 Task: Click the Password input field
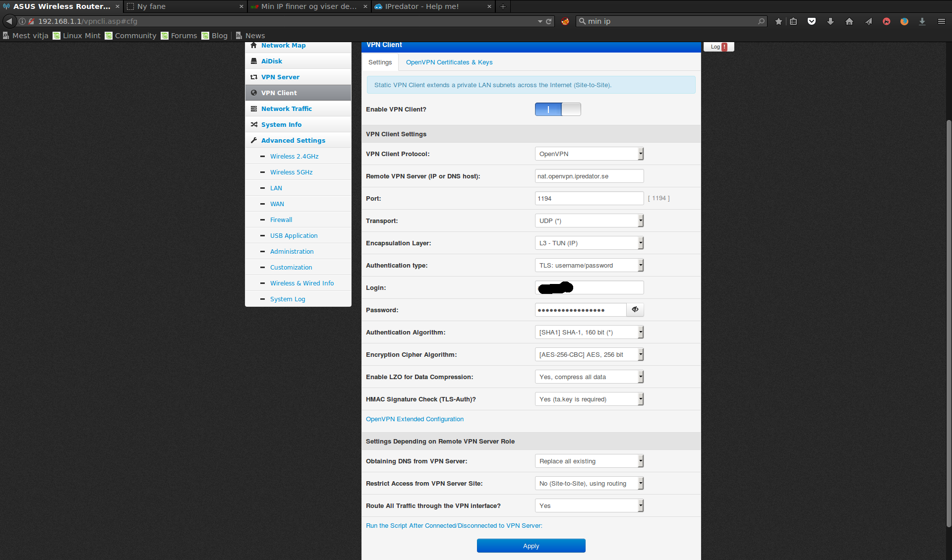point(581,310)
